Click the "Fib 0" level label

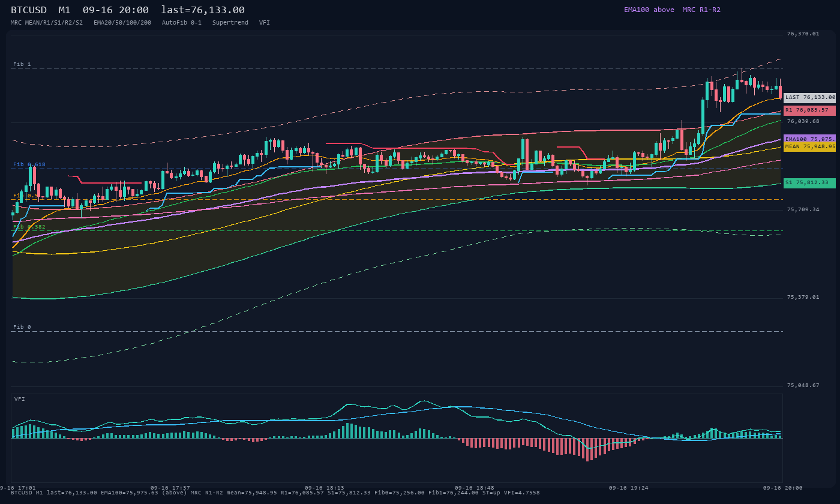click(22, 327)
